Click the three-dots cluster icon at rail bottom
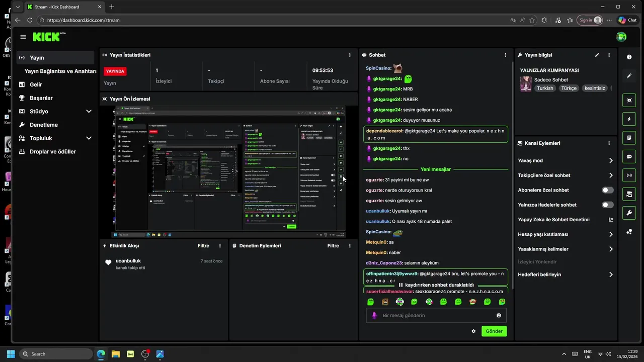This screenshot has width=644, height=362. coord(629,232)
